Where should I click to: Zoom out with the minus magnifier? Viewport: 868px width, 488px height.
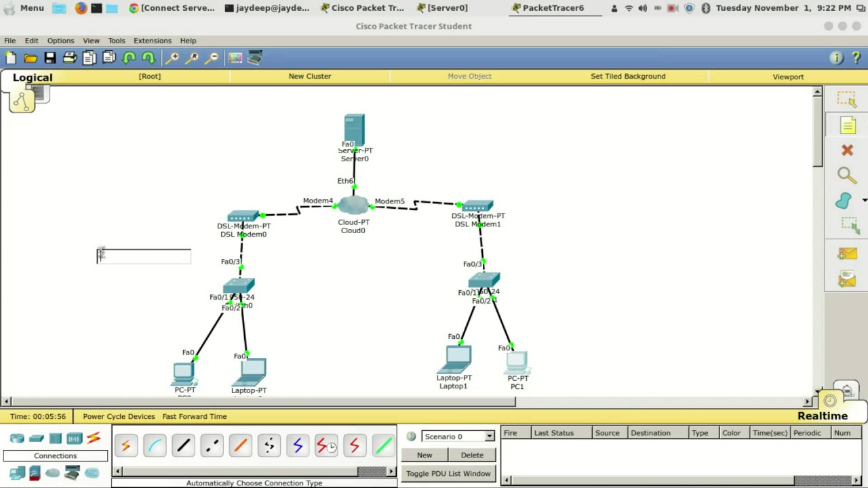click(x=212, y=58)
